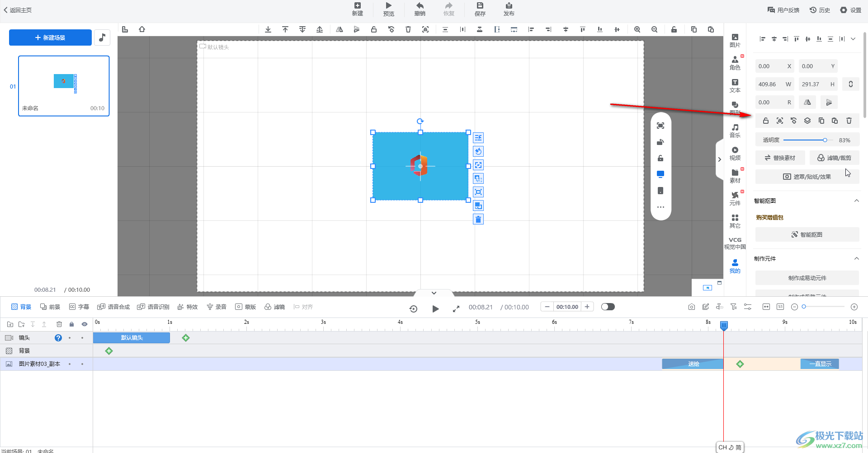Open the 录音 recording tab
The width and height of the screenshot is (868, 453).
217,307
